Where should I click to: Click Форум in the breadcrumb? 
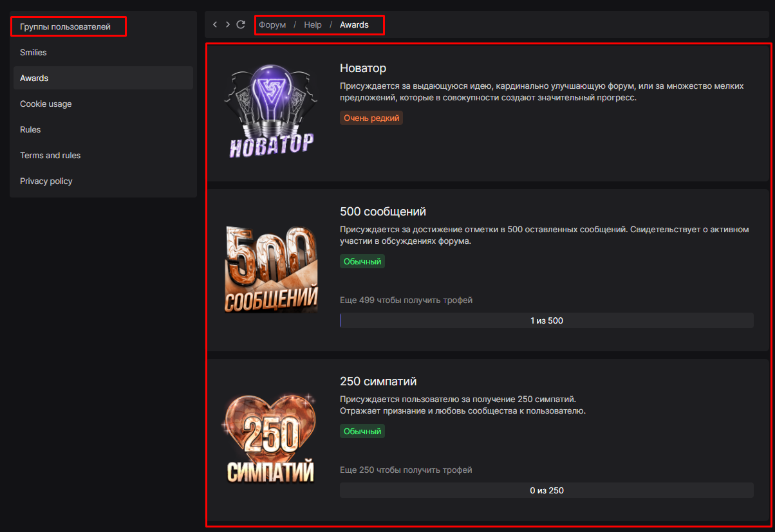(x=272, y=25)
